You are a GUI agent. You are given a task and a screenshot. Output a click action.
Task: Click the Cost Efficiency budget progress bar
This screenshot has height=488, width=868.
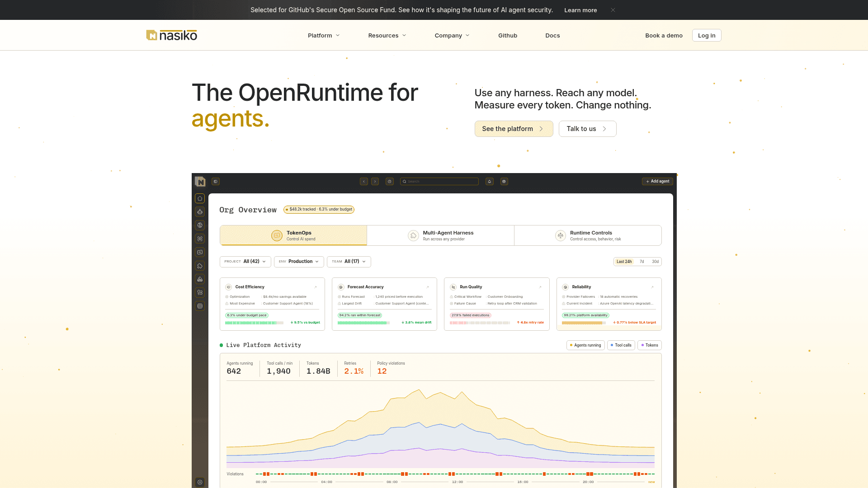click(254, 323)
